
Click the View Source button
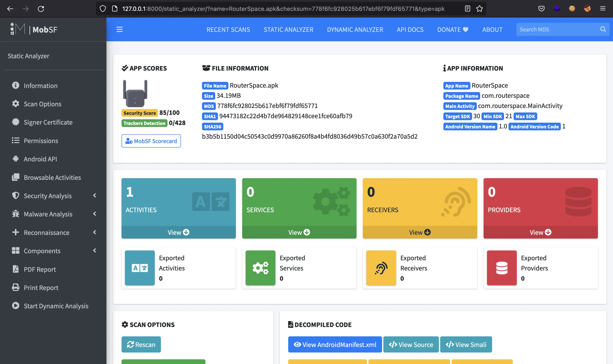[411, 344]
